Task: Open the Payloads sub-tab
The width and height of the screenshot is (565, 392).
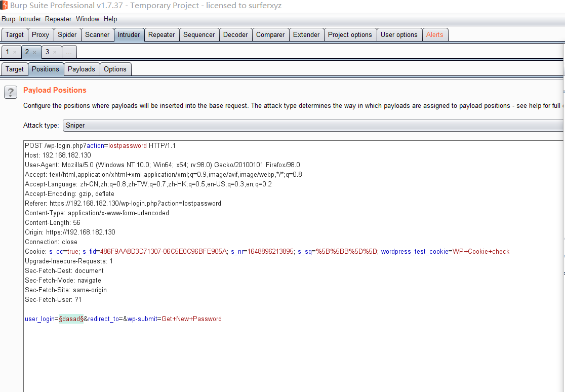Action: pyautogui.click(x=82, y=69)
